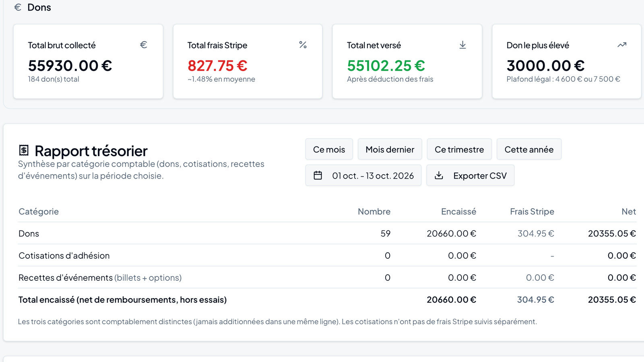Viewport: 644px width, 362px height.
Task: Click trending-up icon on Don le plus élevé card
Action: point(622,45)
